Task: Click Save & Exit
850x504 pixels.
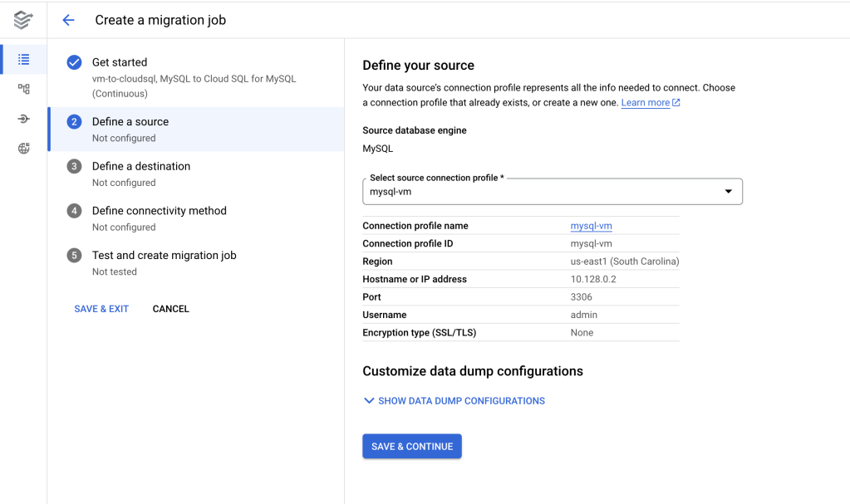Action: click(101, 309)
